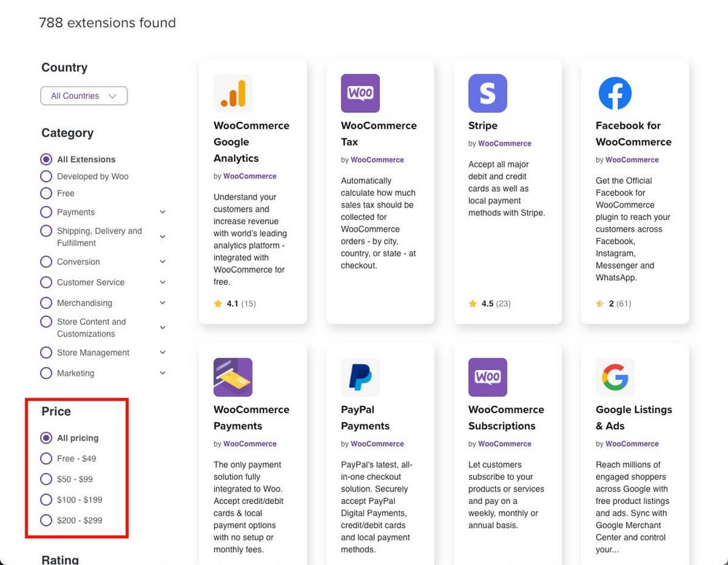
Task: Select the Customer Service radio button
Action: [46, 282]
